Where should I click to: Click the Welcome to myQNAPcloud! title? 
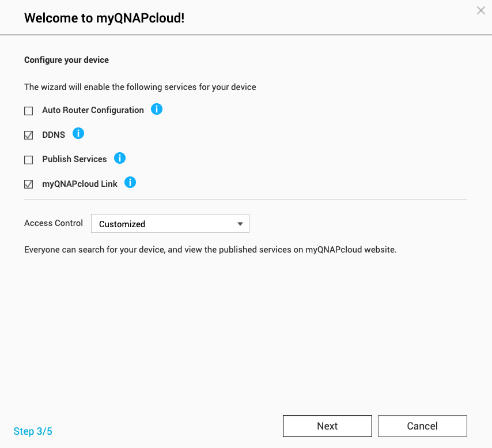pyautogui.click(x=104, y=18)
